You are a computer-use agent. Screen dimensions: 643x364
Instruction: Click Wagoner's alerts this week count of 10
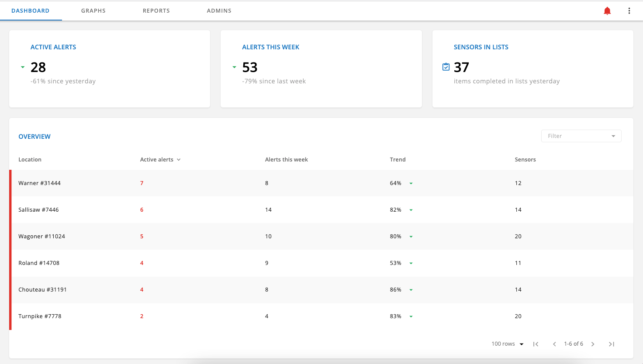click(x=268, y=236)
